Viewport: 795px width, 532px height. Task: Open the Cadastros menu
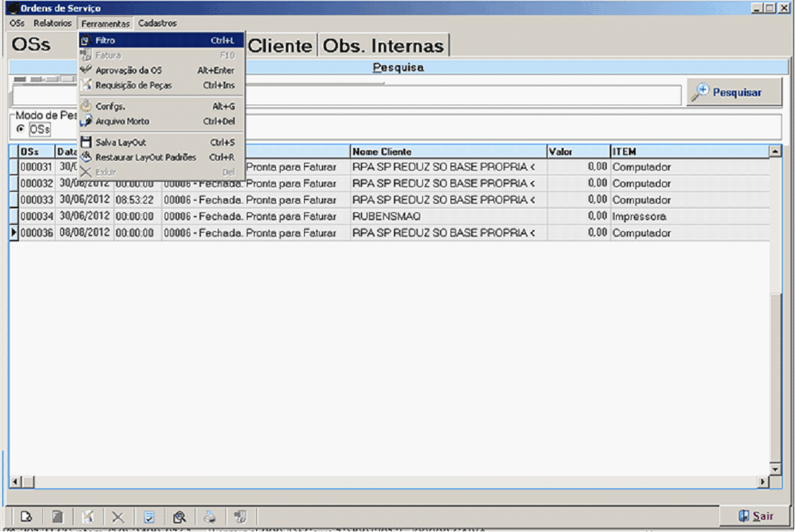coord(157,23)
